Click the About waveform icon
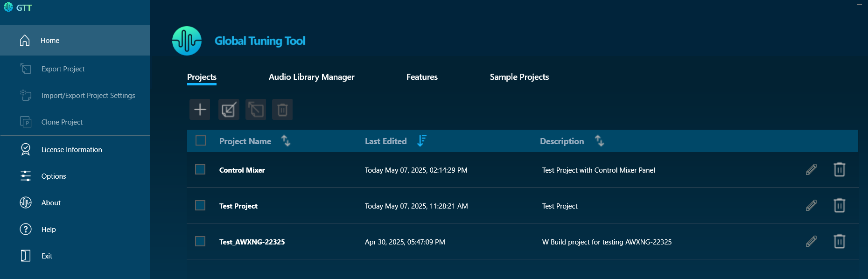This screenshot has height=279, width=868. click(x=26, y=202)
